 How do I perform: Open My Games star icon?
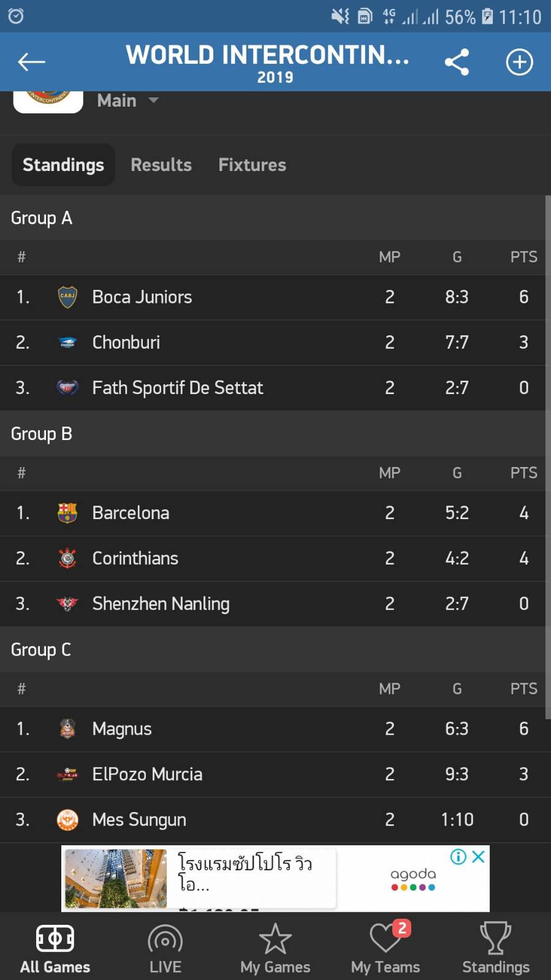[x=275, y=948]
